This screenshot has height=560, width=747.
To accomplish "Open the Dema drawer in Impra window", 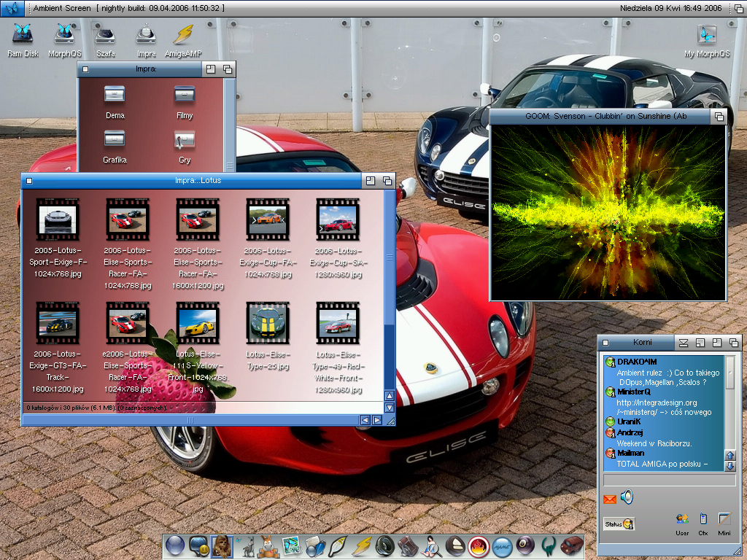I will coord(115,101).
